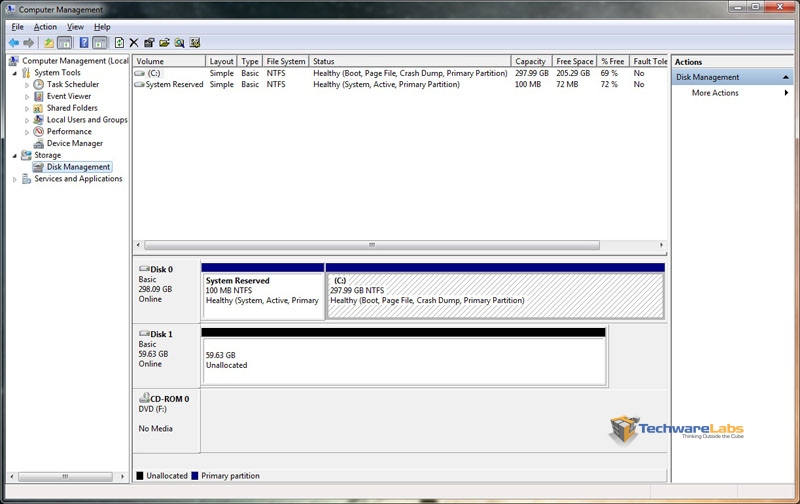The image size is (800, 504).
Task: Click the blue Help question mark icon
Action: pyautogui.click(x=83, y=43)
